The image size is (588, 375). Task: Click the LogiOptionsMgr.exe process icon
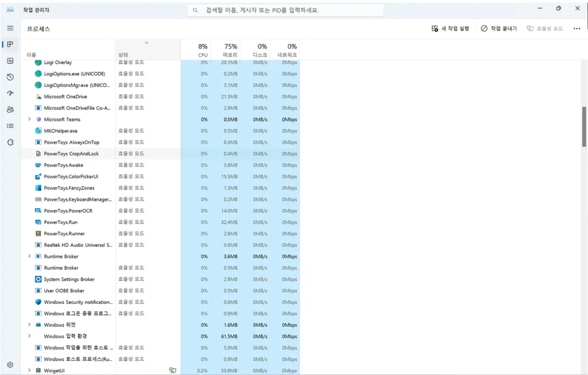pos(38,85)
